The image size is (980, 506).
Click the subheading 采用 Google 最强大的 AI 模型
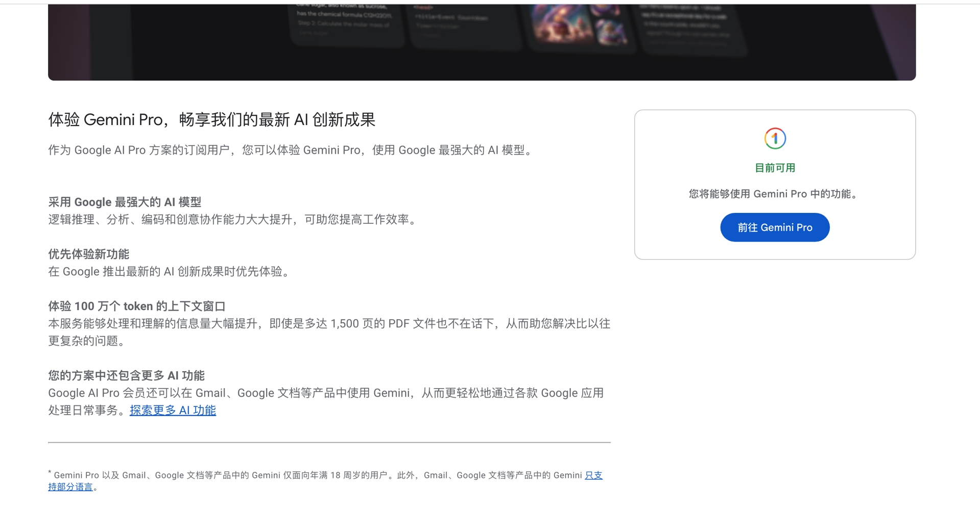125,202
